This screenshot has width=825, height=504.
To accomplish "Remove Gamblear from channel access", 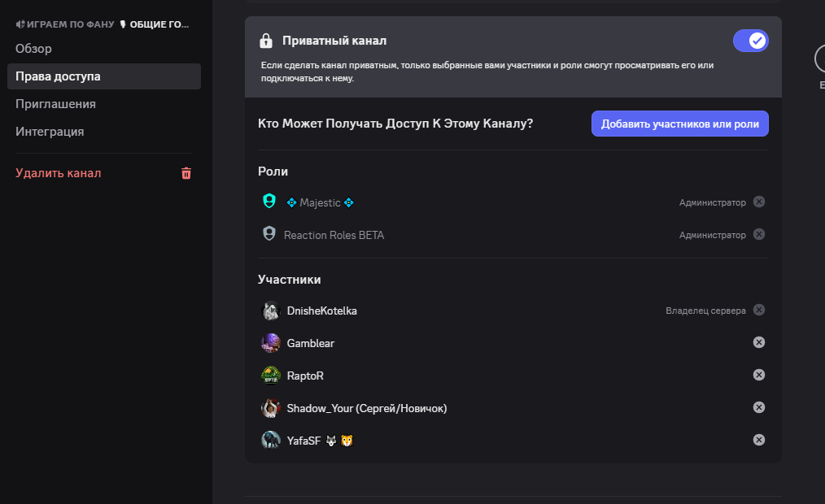I will [759, 343].
